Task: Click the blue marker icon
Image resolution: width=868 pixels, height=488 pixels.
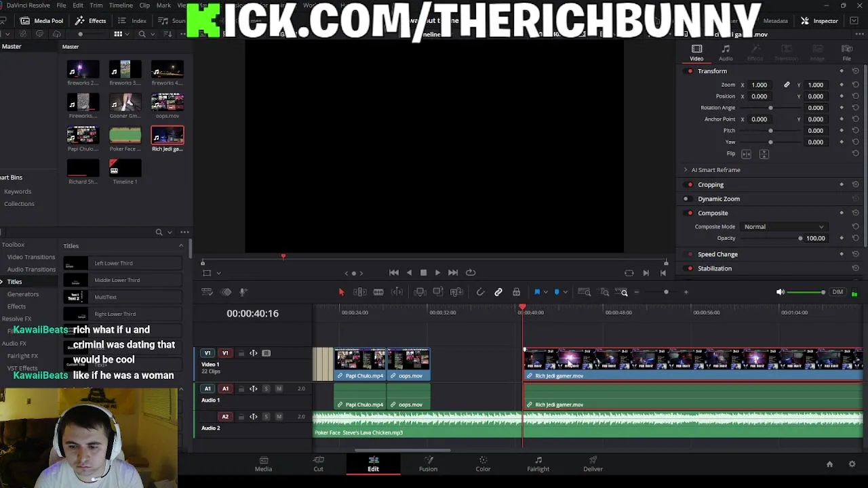Action: pyautogui.click(x=557, y=292)
